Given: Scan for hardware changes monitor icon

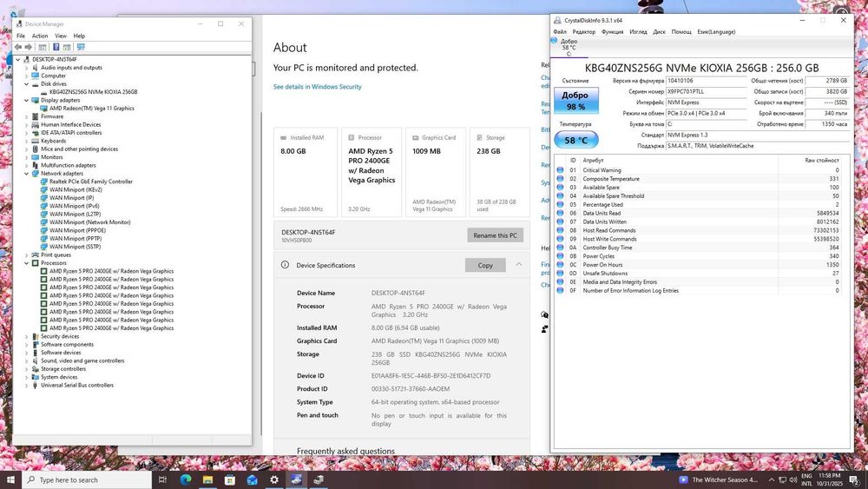Looking at the screenshot, I should pos(81,47).
